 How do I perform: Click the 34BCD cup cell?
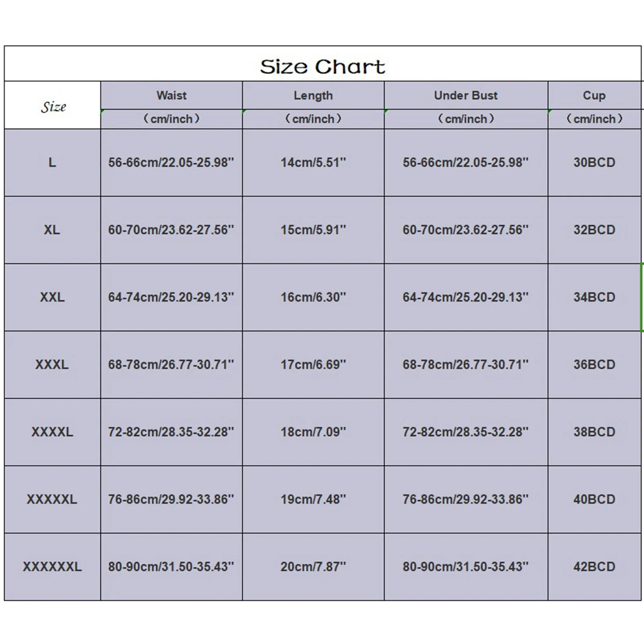point(594,297)
